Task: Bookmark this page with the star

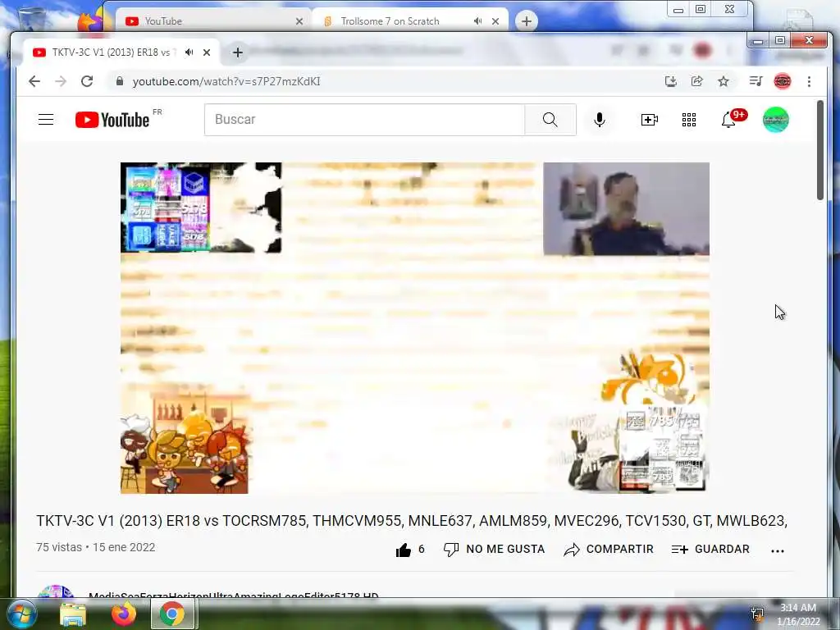Action: [x=724, y=81]
